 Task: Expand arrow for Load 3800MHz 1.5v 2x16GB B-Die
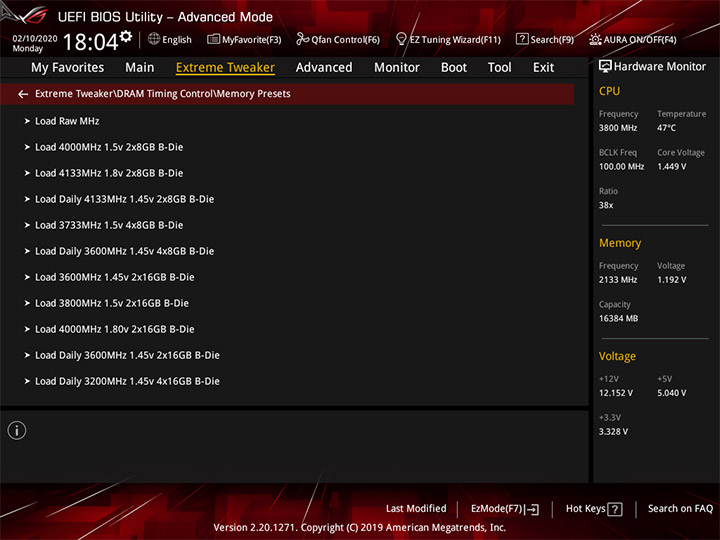point(27,304)
